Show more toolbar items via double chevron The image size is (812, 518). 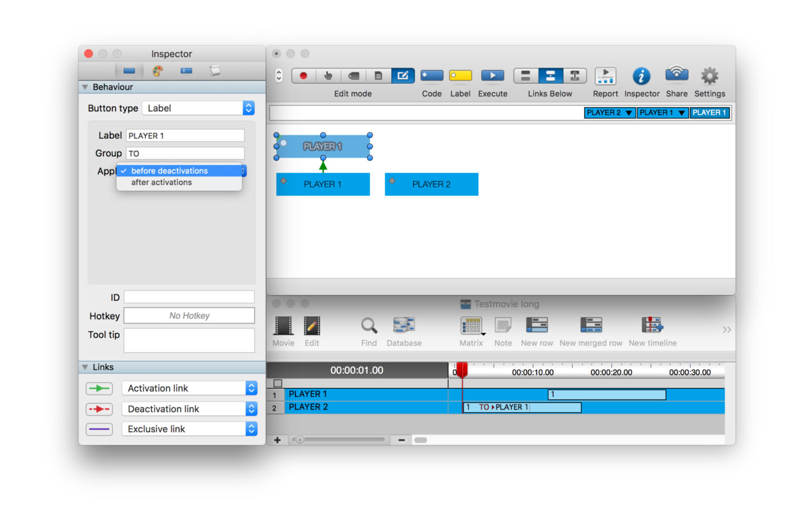pos(727,330)
